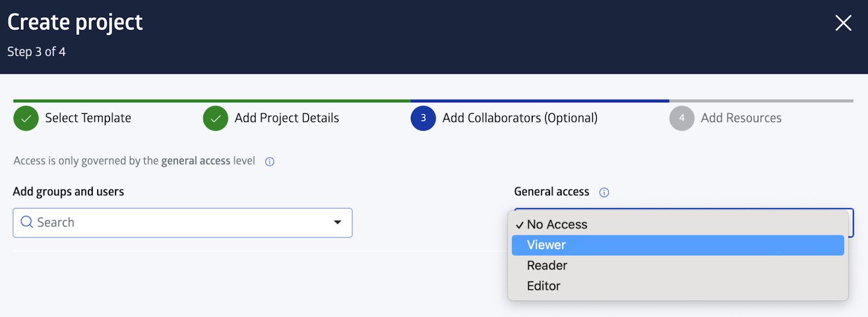Go to Add Project Details step label
Screen dimensions: 868x317
pyautogui.click(x=286, y=118)
